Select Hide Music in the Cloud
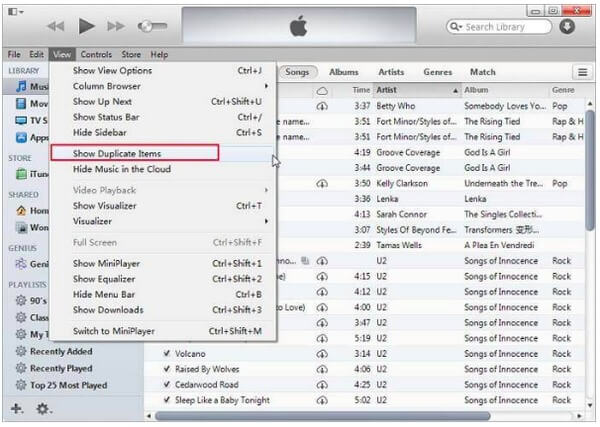600x427 pixels. click(163, 169)
